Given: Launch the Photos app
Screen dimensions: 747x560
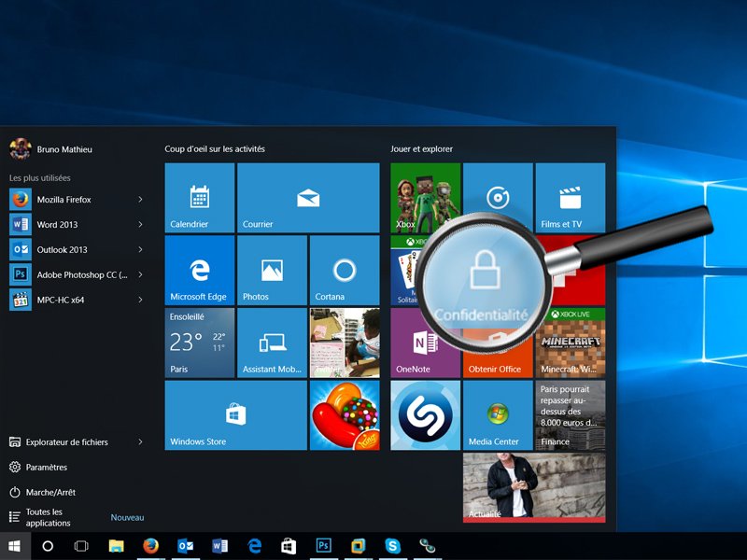Looking at the screenshot, I should tap(272, 271).
